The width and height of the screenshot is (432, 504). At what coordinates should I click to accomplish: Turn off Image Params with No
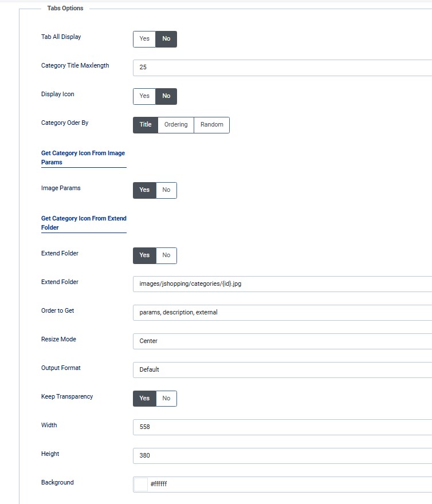166,190
